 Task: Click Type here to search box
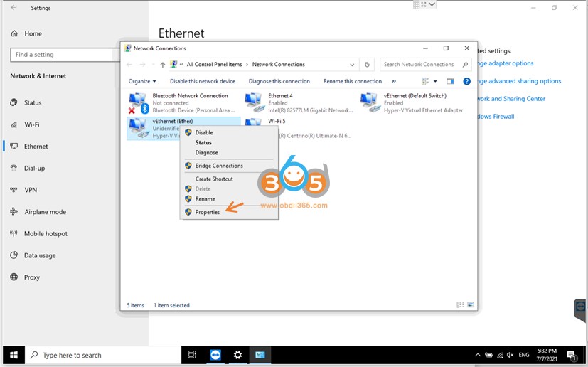coord(103,355)
